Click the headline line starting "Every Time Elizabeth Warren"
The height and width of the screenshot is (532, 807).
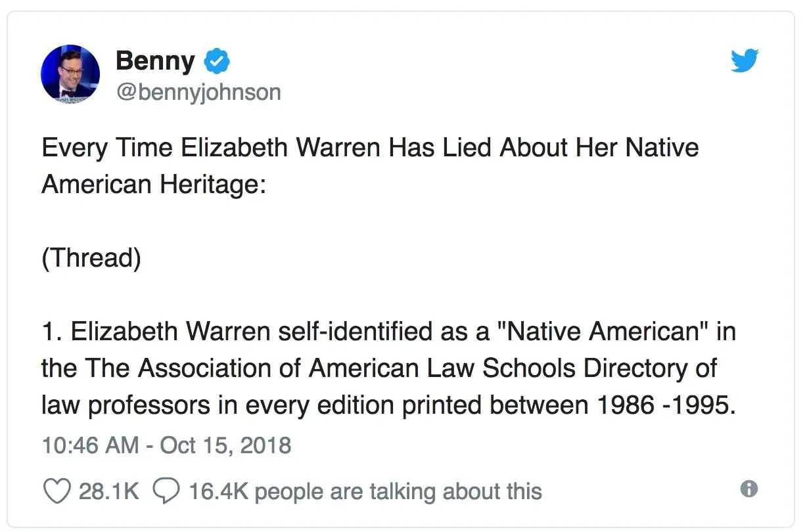(x=370, y=147)
